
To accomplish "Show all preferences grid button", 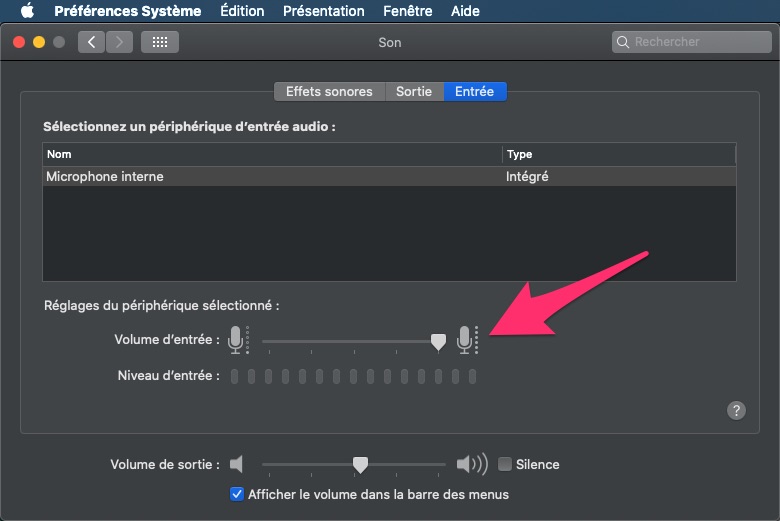I will (x=160, y=42).
